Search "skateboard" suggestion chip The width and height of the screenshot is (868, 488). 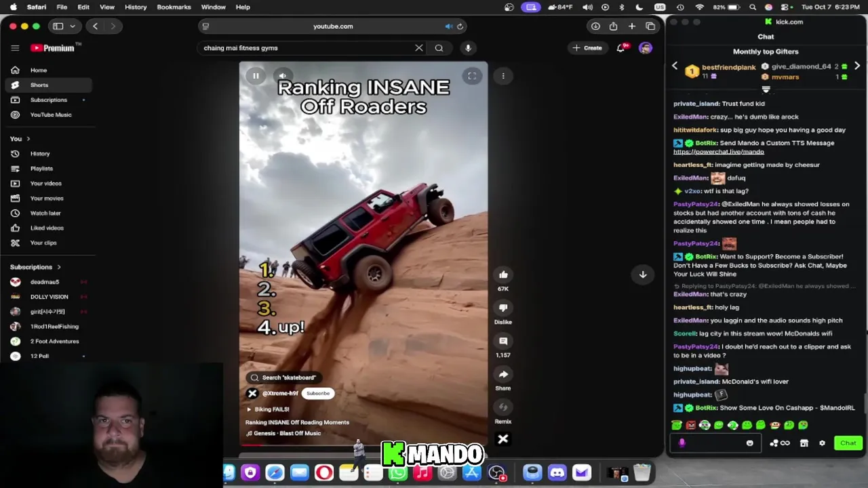[283, 378]
